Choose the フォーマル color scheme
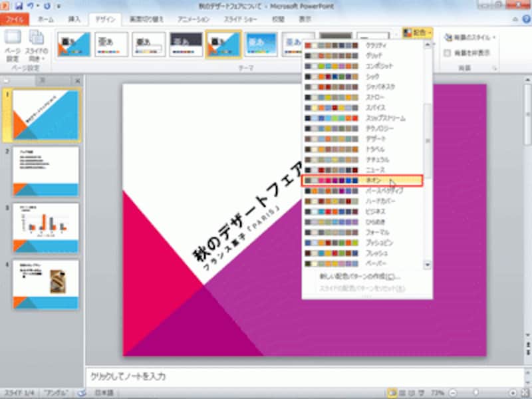Image resolution: width=532 pixels, height=399 pixels. [362, 232]
